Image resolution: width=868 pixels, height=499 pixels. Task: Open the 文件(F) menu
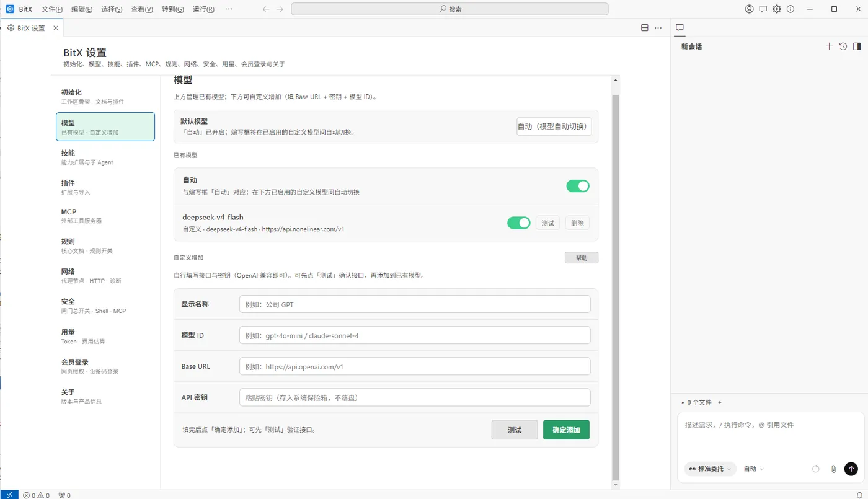[52, 9]
